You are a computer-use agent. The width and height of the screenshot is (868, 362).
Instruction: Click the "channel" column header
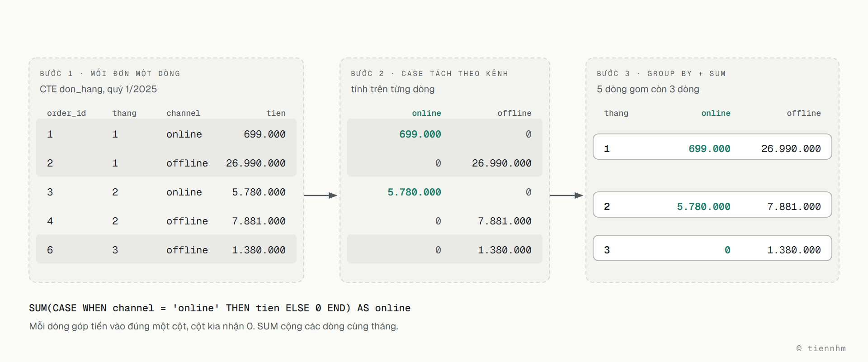click(183, 113)
